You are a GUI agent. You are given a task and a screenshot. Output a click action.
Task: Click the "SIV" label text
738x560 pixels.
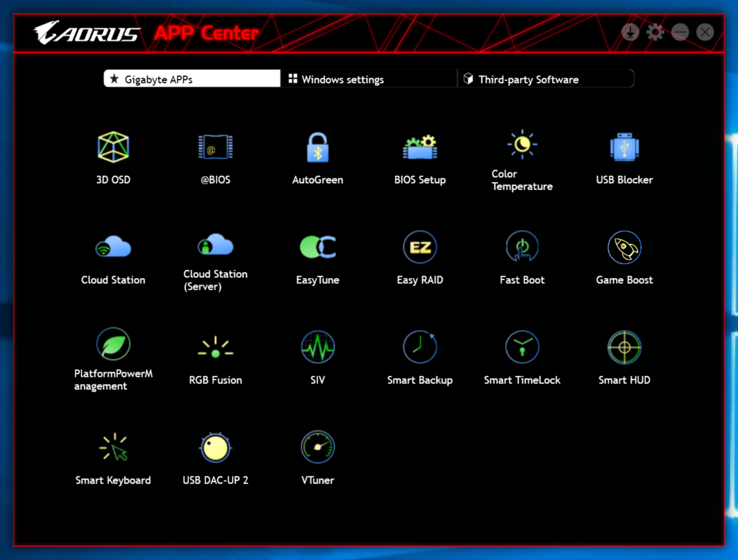318,380
